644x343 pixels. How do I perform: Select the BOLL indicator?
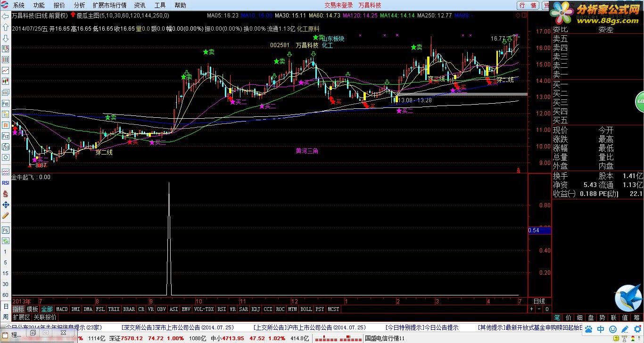[306, 309]
